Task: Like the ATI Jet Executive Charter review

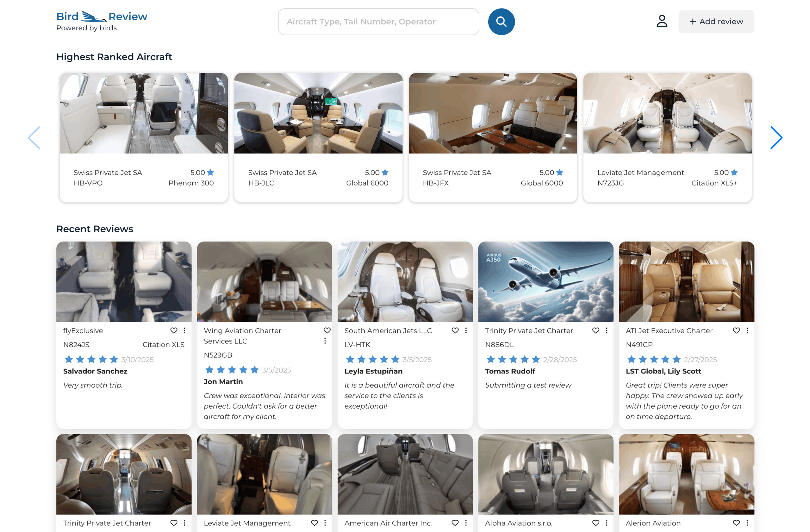Action: (x=737, y=330)
